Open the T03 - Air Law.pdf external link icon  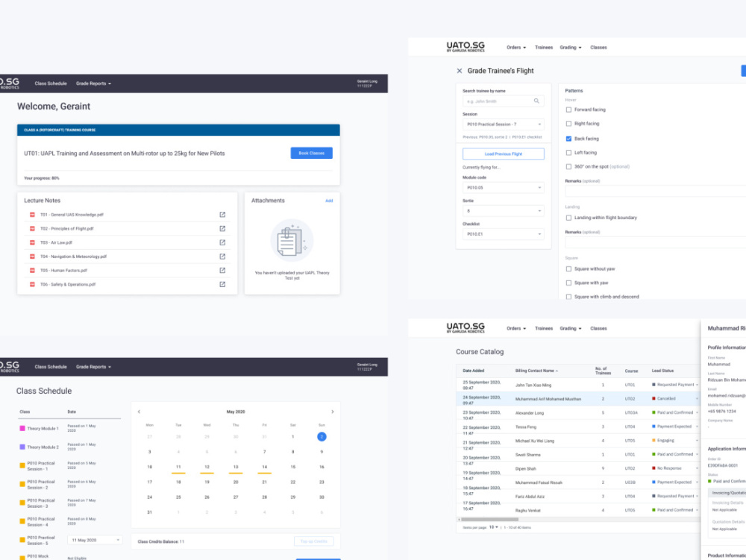(222, 242)
